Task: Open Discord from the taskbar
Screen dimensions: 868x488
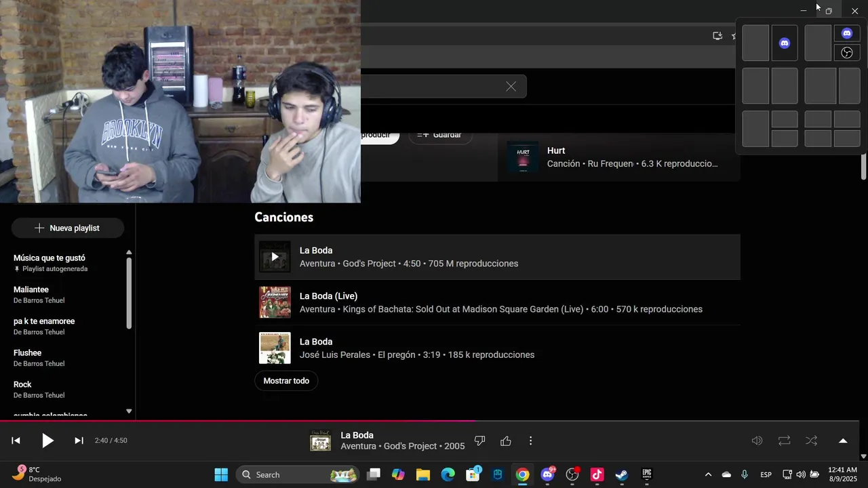Action: [547, 474]
